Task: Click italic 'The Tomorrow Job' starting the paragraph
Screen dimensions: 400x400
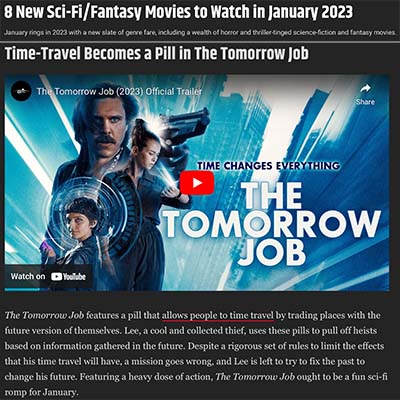Action: click(44, 315)
